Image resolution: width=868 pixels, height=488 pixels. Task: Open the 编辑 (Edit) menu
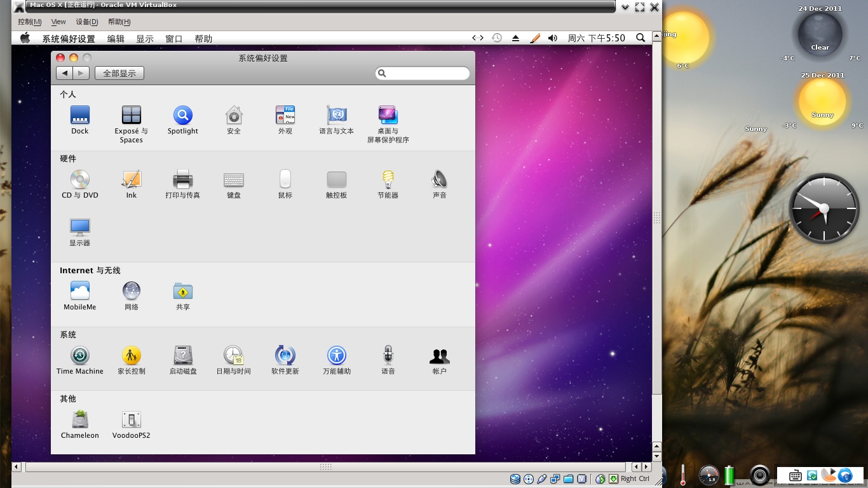pyautogui.click(x=116, y=39)
